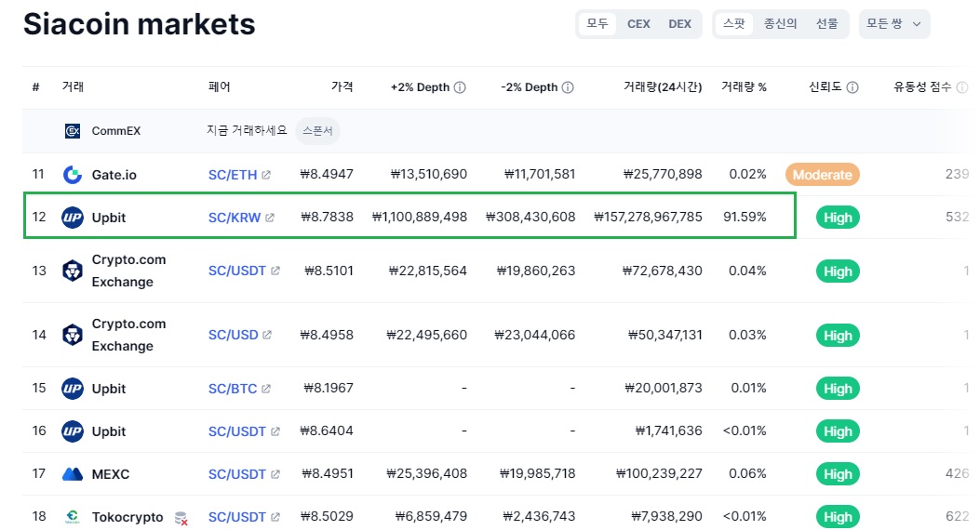Click High badge in Upbit SC/KRW row

pos(838,218)
